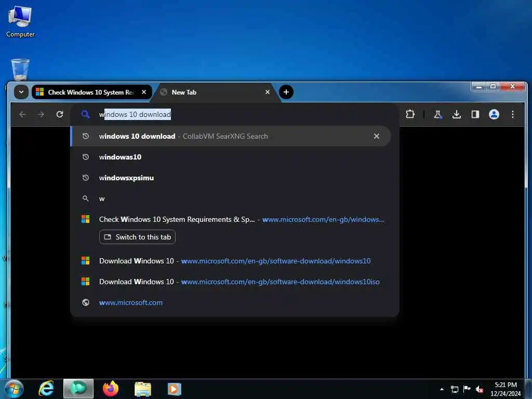Screen dimensions: 532x399
Task: Open the clock showing 5:21 PM
Action: coord(506,389)
